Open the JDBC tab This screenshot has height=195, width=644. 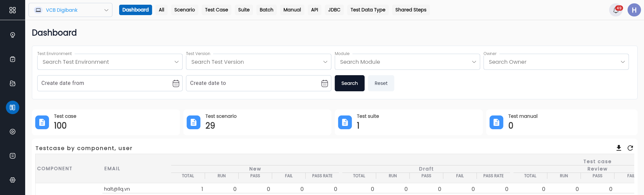pyautogui.click(x=334, y=10)
